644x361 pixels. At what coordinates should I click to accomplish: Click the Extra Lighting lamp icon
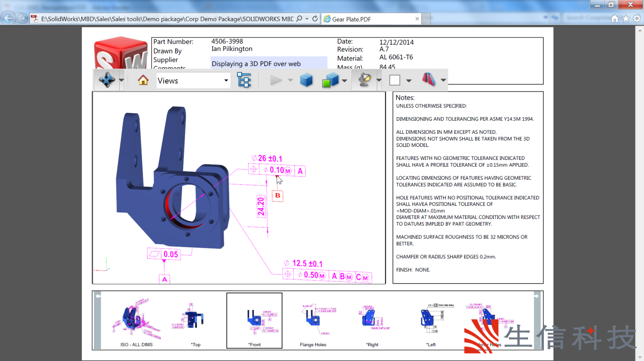click(365, 80)
